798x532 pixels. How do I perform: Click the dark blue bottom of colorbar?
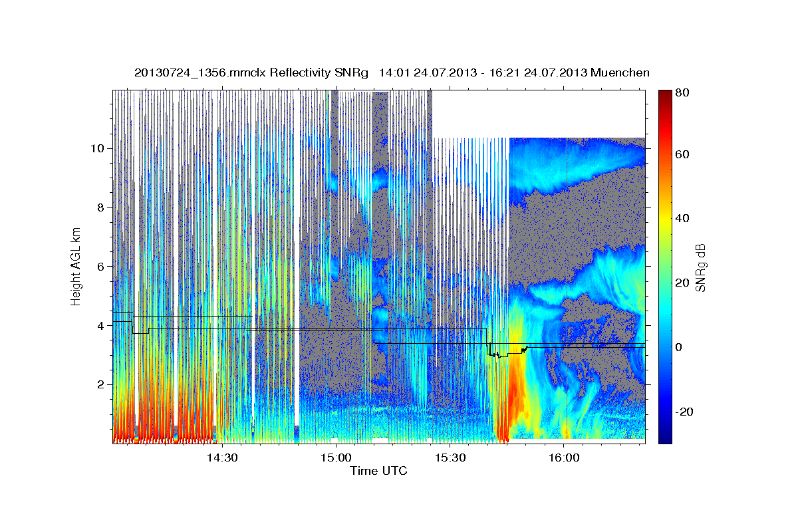click(x=664, y=439)
